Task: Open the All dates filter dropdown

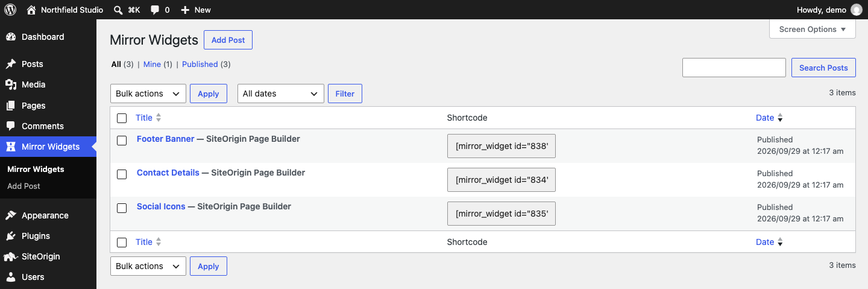Action: pyautogui.click(x=281, y=94)
